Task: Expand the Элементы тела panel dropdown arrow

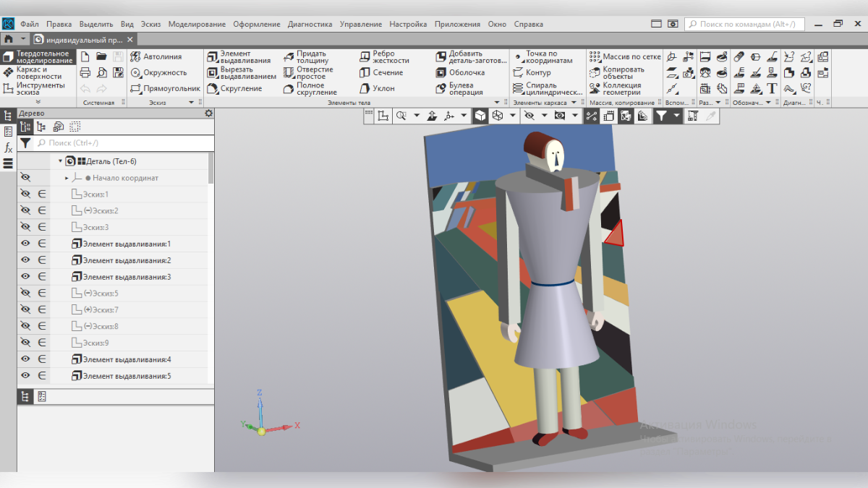Action: [496, 103]
